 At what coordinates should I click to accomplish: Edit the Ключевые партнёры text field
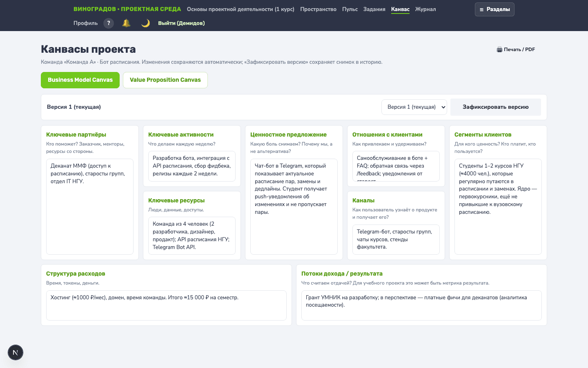(x=90, y=206)
